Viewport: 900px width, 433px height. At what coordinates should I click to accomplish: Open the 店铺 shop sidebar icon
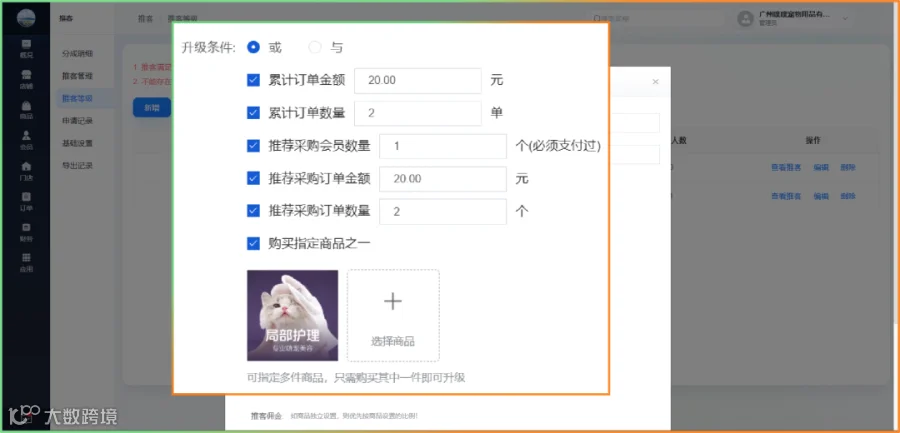26,80
